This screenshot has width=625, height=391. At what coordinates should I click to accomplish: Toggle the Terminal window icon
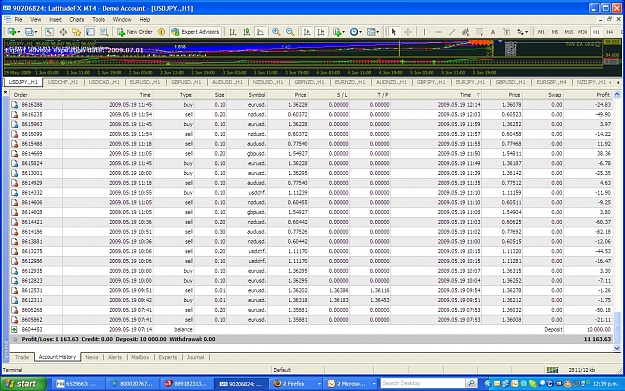[x=90, y=32]
